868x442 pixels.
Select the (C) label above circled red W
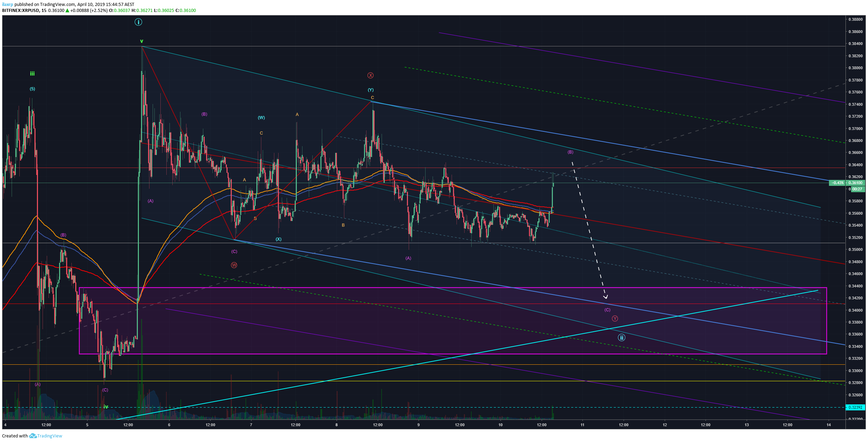[x=234, y=252]
